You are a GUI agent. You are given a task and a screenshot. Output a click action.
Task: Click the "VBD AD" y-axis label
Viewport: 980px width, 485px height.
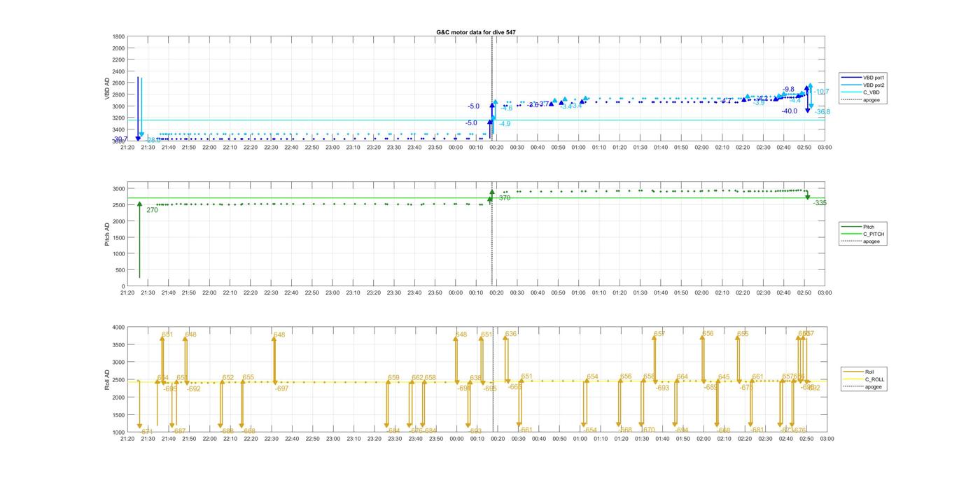(x=107, y=89)
